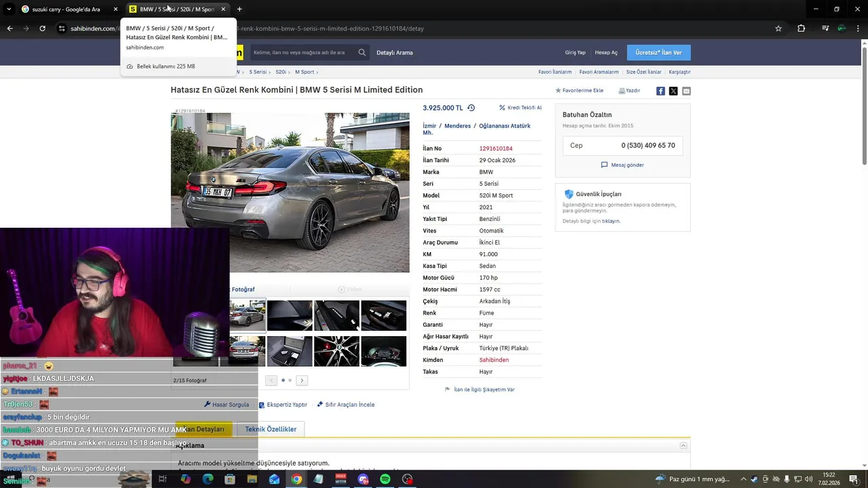Screen dimensions: 868x488
Task: Click Mesaj gönder to message seller
Action: pos(623,165)
